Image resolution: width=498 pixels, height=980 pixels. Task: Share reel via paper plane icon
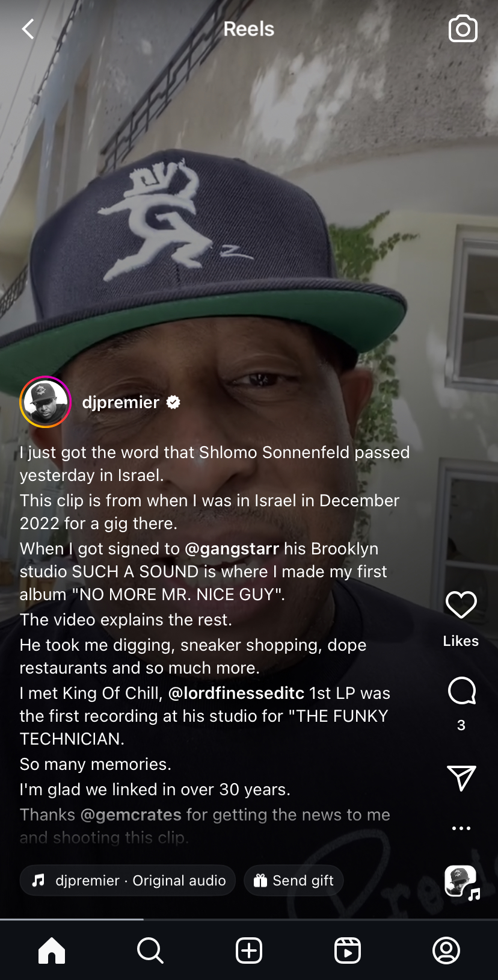(x=461, y=778)
